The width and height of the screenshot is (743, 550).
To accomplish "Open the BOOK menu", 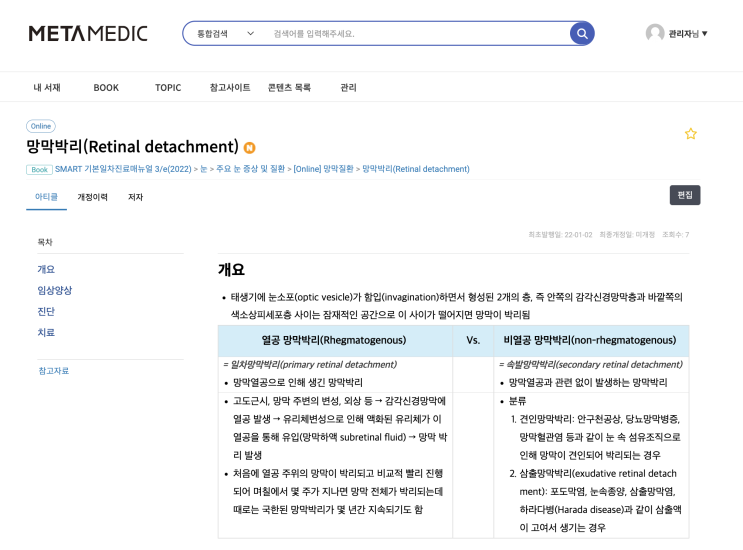I will tap(106, 88).
